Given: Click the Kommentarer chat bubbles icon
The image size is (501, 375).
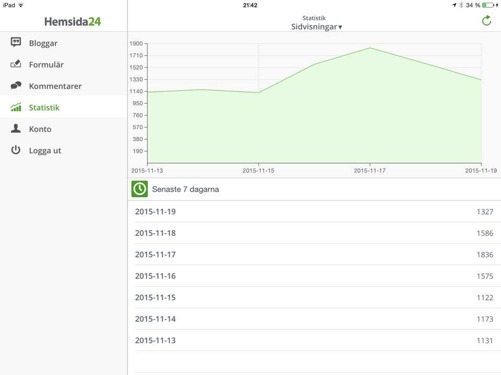Looking at the screenshot, I should pyautogui.click(x=16, y=85).
